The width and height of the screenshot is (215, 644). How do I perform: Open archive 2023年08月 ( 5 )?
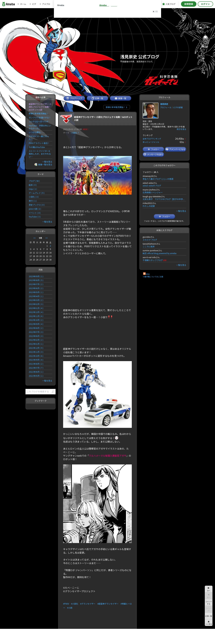pos(36,280)
